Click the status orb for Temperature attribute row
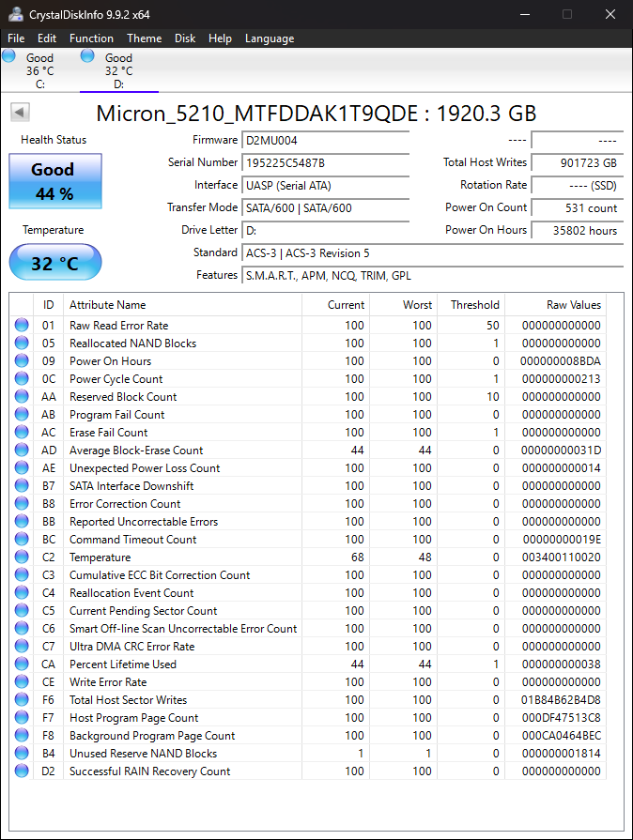This screenshot has width=633, height=840. pos(22,557)
